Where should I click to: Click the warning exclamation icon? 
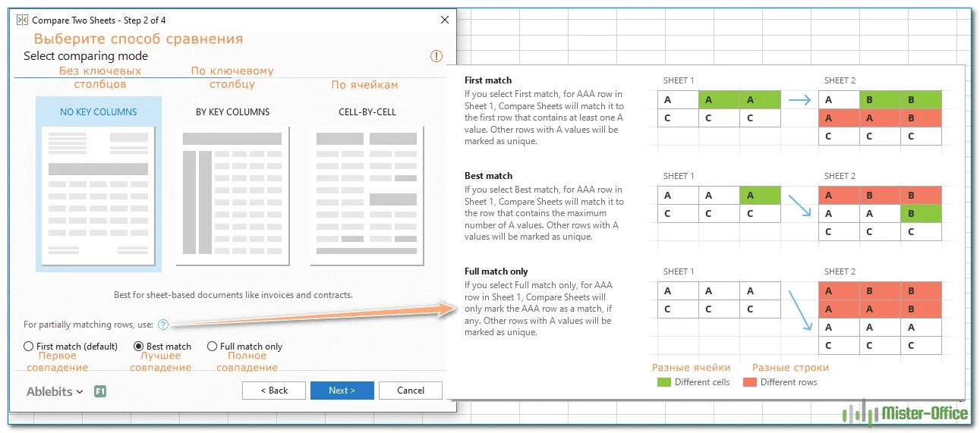tap(436, 56)
